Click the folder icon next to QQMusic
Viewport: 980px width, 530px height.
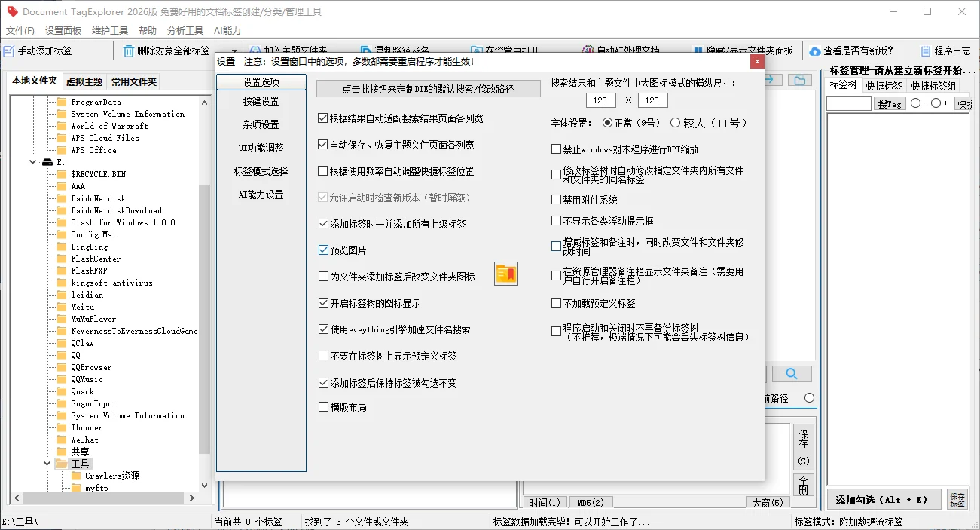63,379
